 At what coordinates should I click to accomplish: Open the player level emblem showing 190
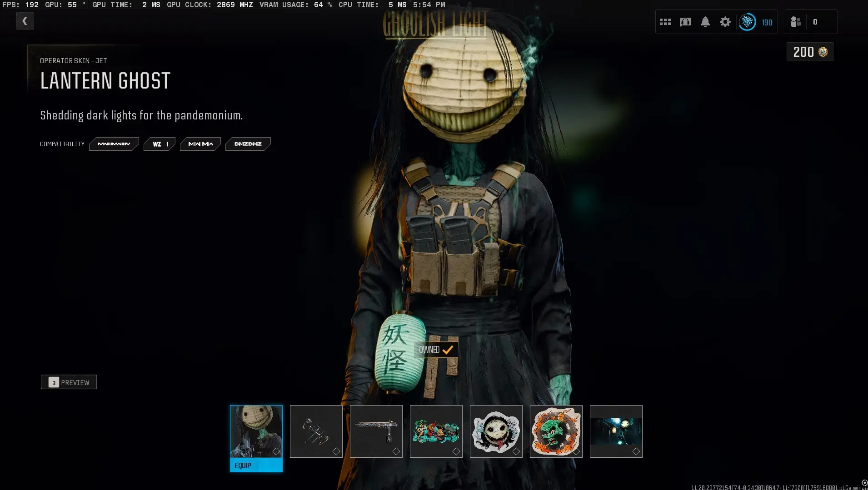[747, 22]
